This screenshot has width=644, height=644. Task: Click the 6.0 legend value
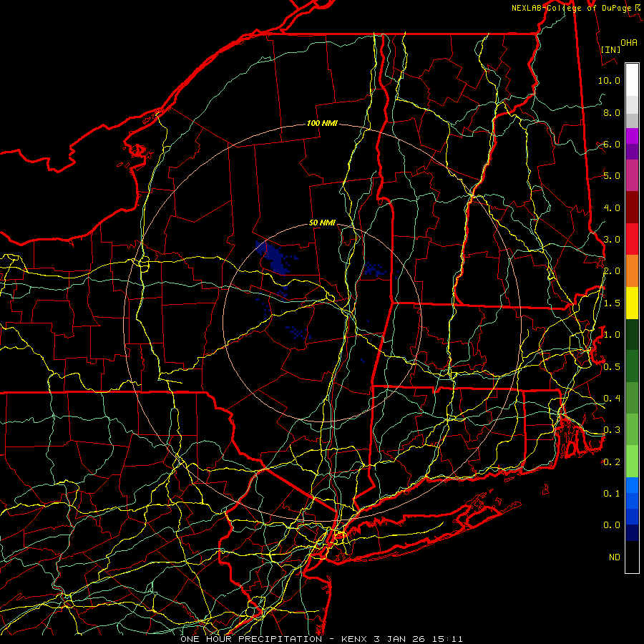(612, 144)
